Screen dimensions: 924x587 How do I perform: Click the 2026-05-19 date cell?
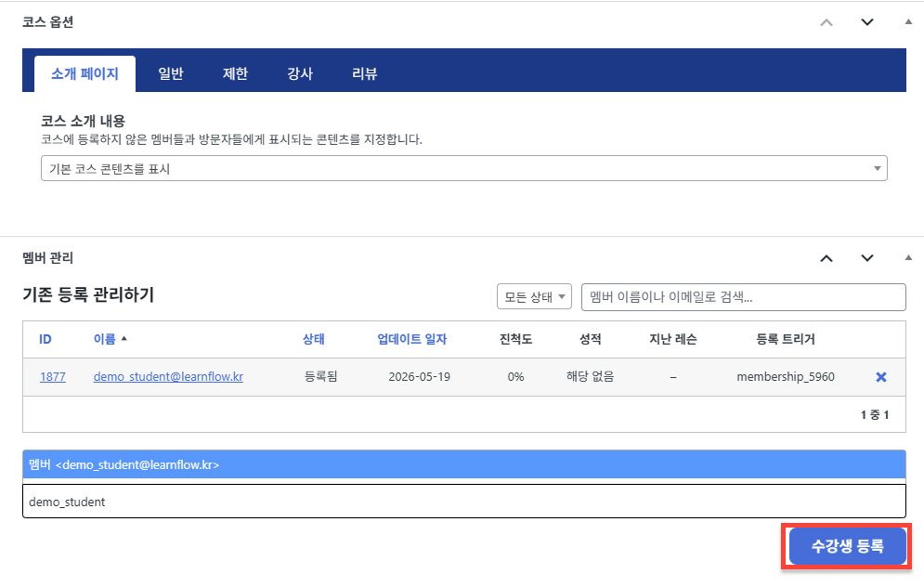(419, 376)
